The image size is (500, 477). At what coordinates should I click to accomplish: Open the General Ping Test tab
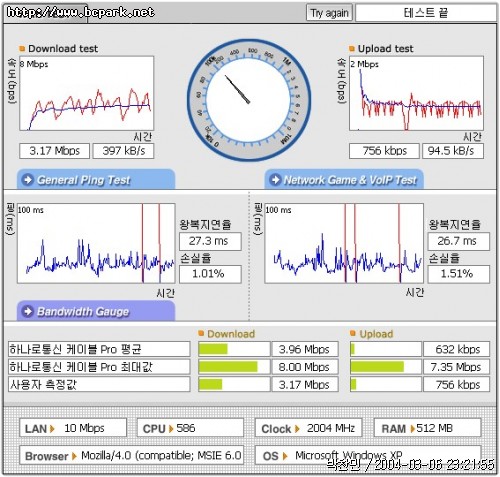pyautogui.click(x=96, y=179)
